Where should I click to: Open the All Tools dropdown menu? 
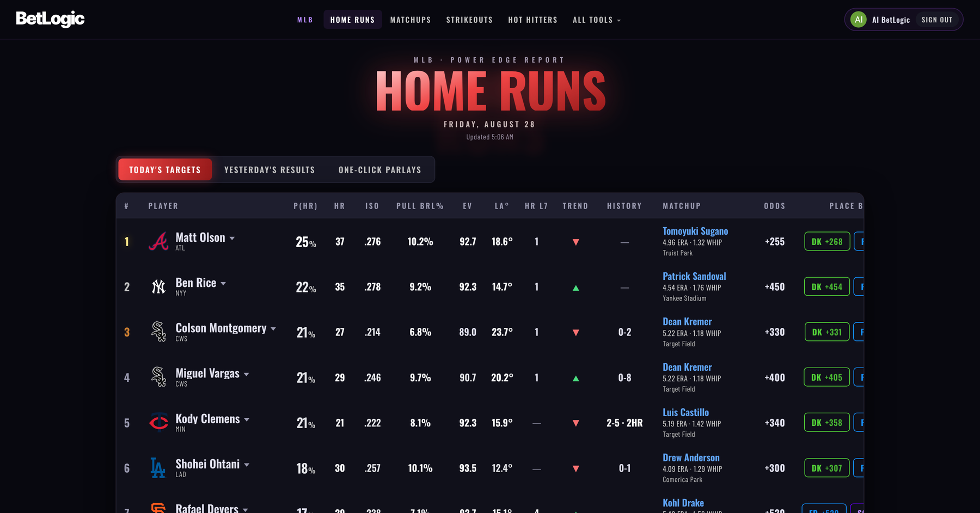[x=597, y=20]
